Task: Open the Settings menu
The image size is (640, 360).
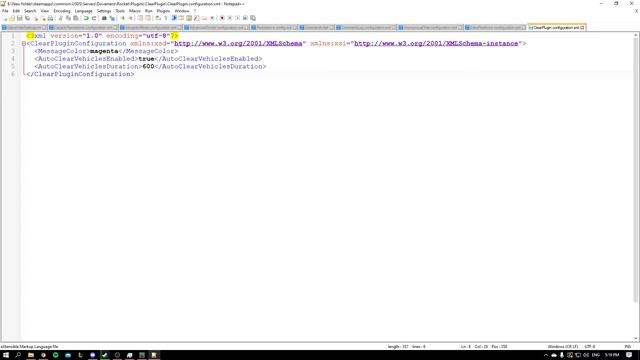Action: (x=104, y=11)
